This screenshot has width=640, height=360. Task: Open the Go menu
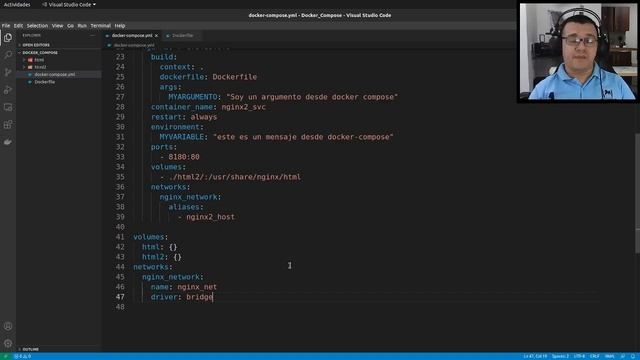[x=70, y=25]
